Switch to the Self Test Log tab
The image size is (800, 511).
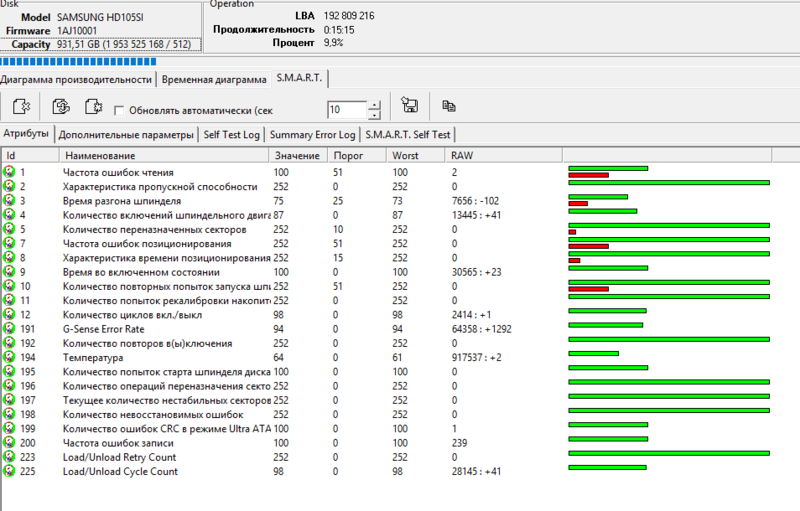pos(231,135)
